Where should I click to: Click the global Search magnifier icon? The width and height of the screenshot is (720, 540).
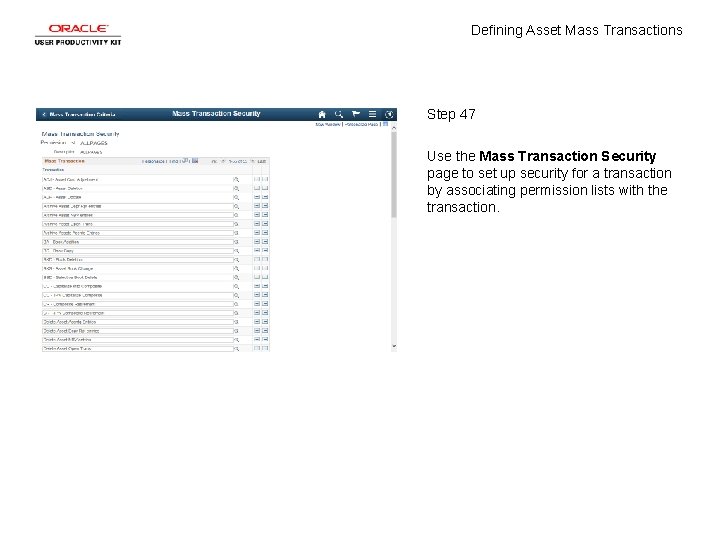(x=339, y=114)
